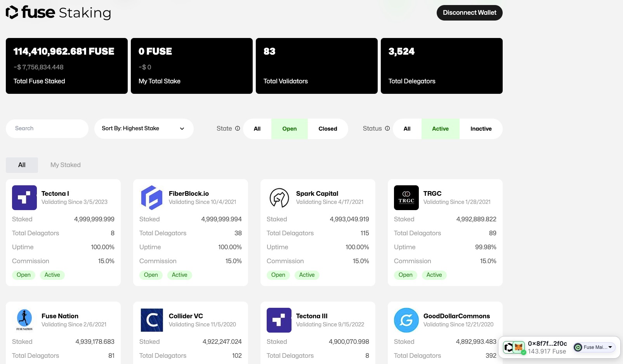Switch to the My Staked tab

click(66, 165)
